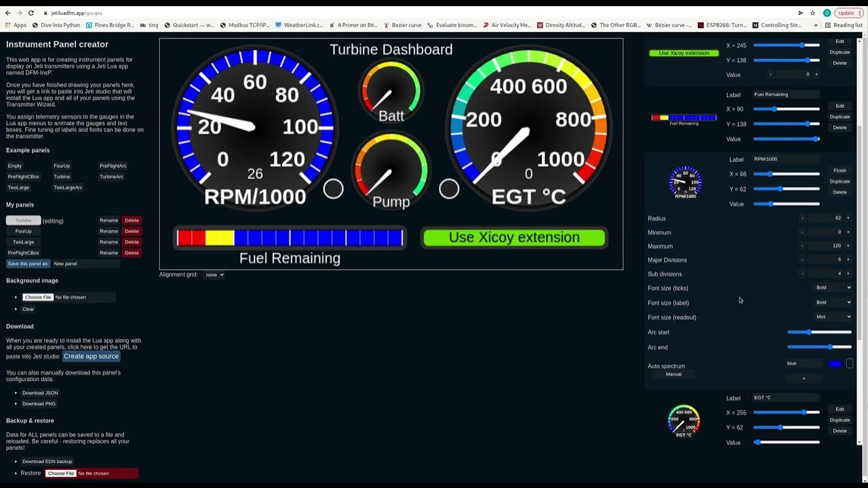
Task: Click the Batt gauge on the dashboard
Action: click(391, 91)
